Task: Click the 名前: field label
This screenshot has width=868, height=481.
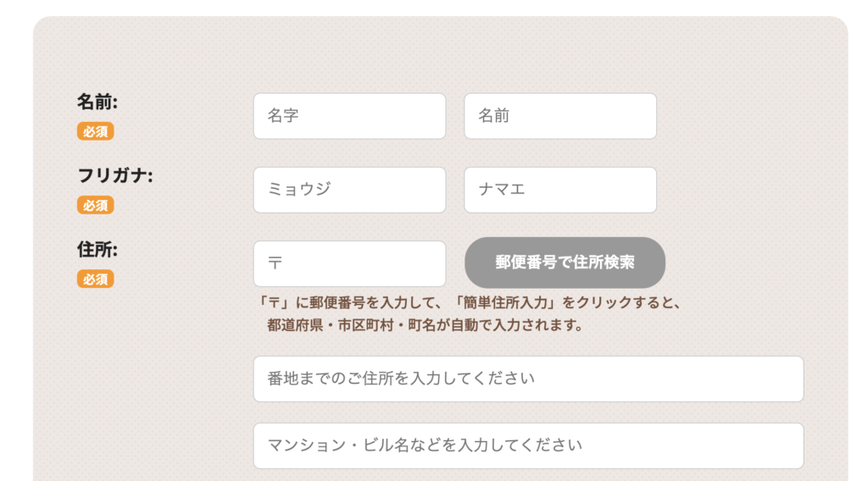Action: click(x=97, y=102)
